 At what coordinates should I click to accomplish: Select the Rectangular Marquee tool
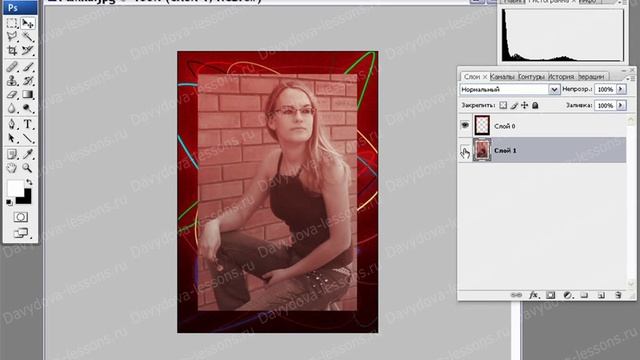12,24
